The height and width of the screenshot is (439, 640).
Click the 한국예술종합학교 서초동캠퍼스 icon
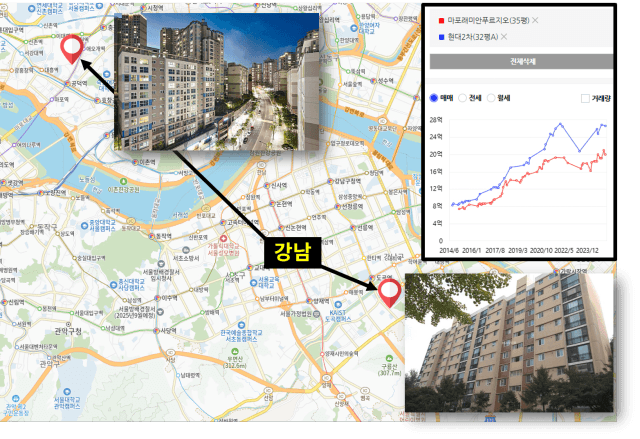[241, 325]
